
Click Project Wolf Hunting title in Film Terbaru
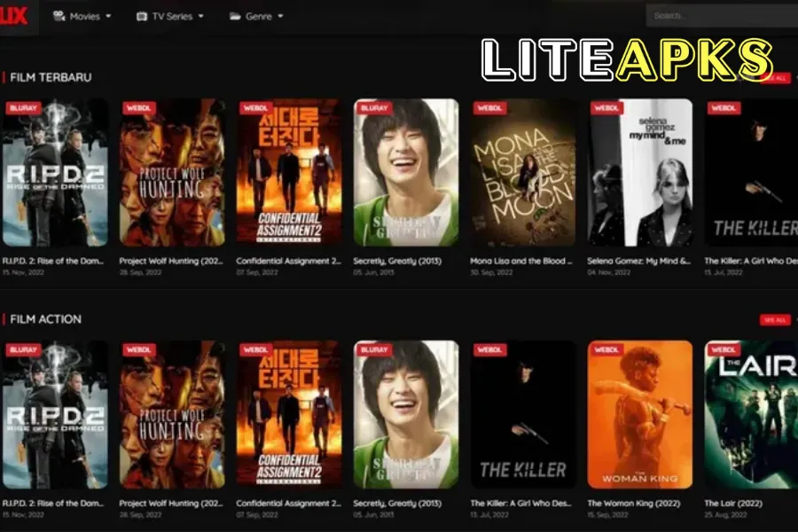tap(171, 262)
